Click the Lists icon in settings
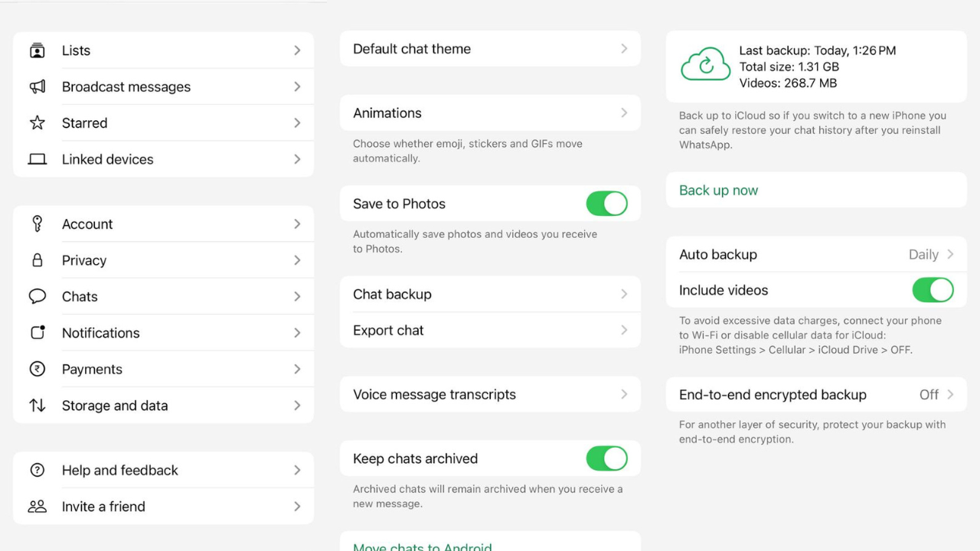Screen dimensions: 980x551 pos(37,51)
